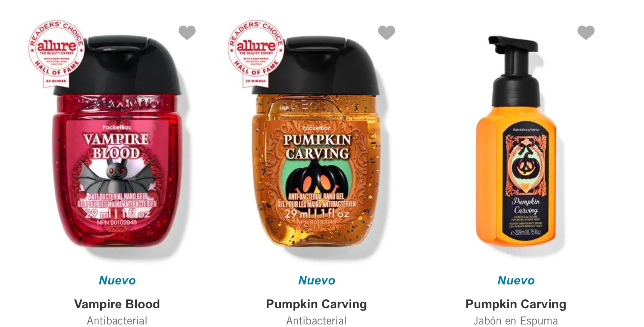Select Antibacterial text under Vampire Blood
This screenshot has height=327, width=644.
pyautogui.click(x=117, y=320)
